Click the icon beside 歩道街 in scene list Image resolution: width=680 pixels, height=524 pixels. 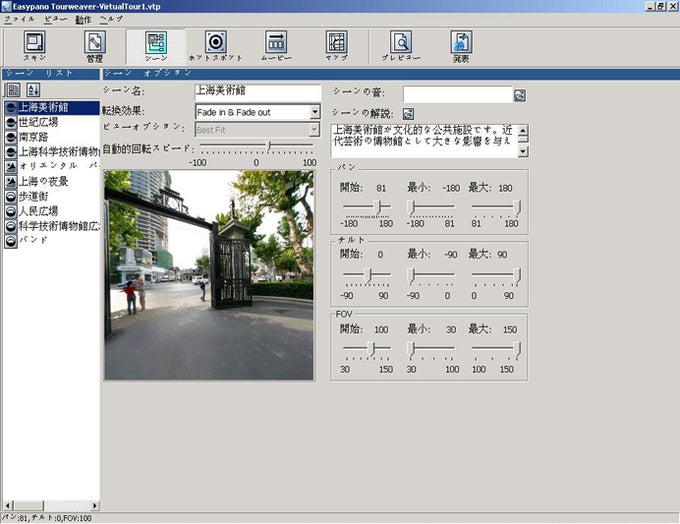click(11, 196)
